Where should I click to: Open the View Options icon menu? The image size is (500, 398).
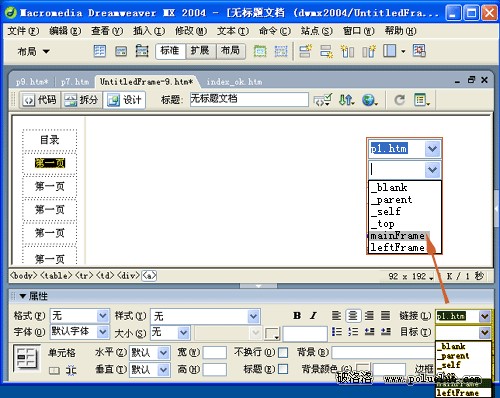[422, 100]
